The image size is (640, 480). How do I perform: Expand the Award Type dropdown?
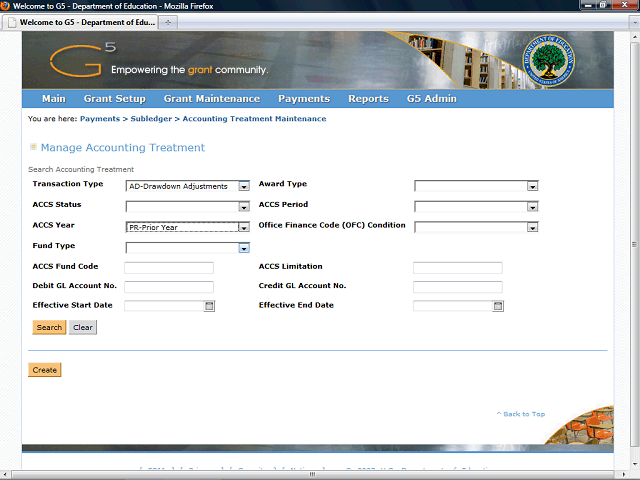[532, 186]
